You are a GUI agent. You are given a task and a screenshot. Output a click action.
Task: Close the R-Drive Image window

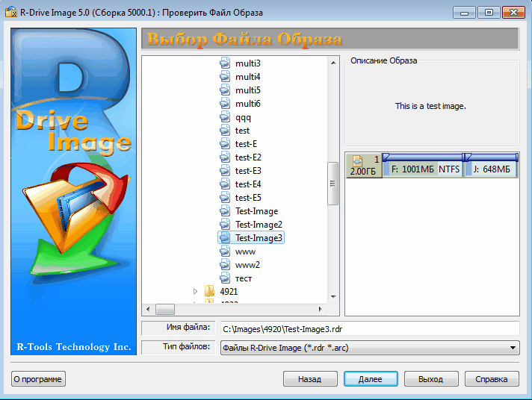tap(513, 13)
